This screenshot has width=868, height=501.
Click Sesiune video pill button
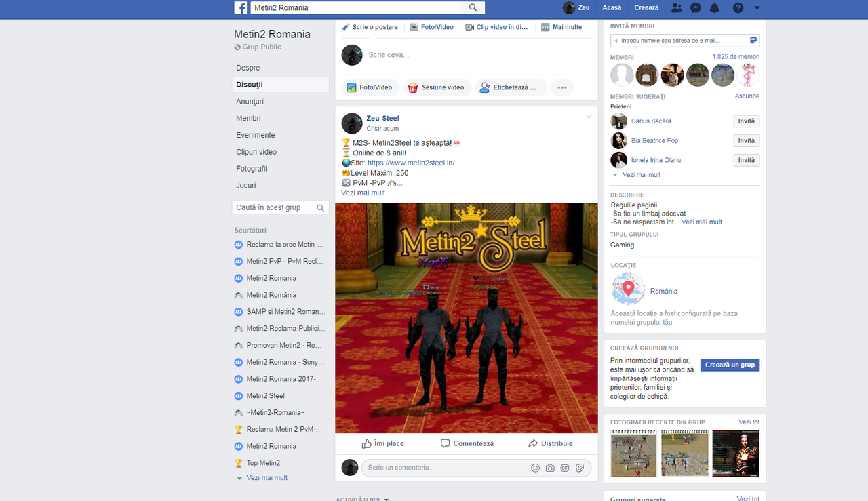pyautogui.click(x=437, y=87)
